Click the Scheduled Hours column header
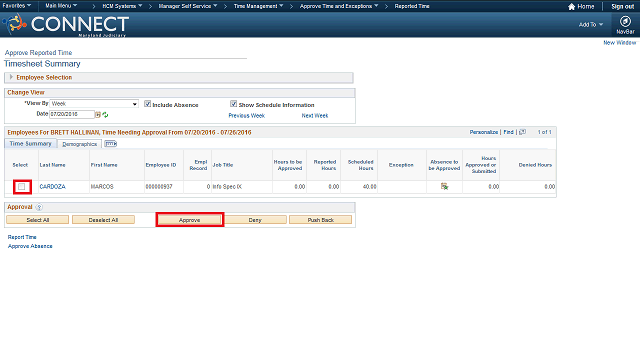 point(360,165)
